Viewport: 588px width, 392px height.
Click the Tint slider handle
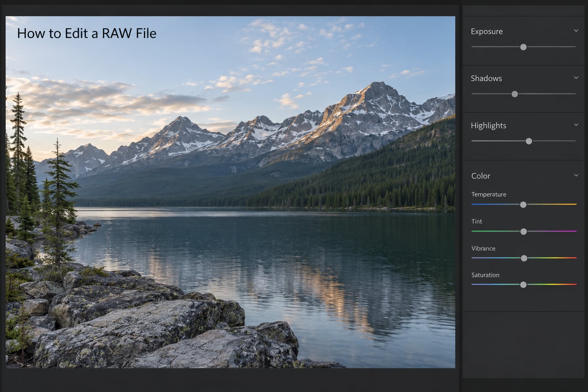pyautogui.click(x=524, y=232)
